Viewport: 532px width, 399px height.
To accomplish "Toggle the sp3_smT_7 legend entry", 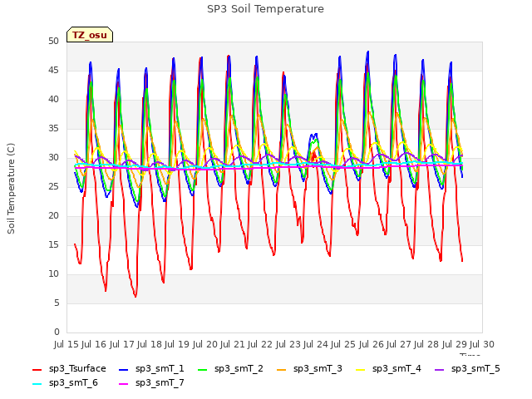I will click(x=151, y=383).
